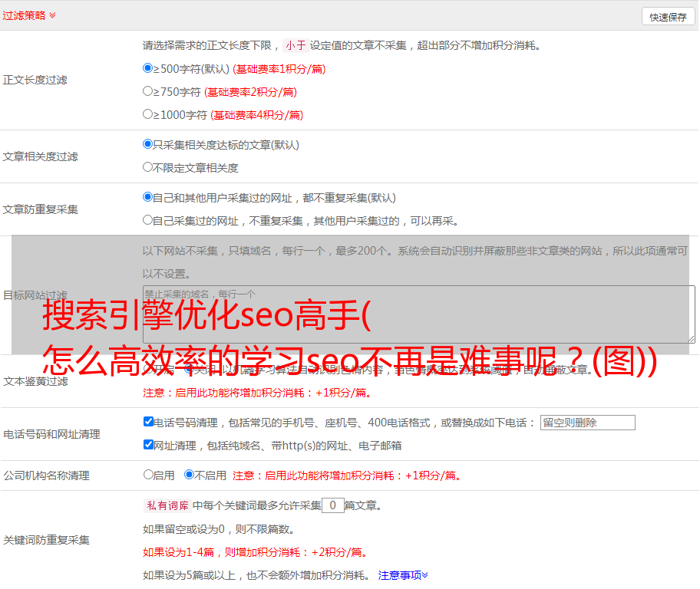Uncheck the 电话号码清理 checkbox
Viewport: 700px width, 589px height.
[148, 422]
